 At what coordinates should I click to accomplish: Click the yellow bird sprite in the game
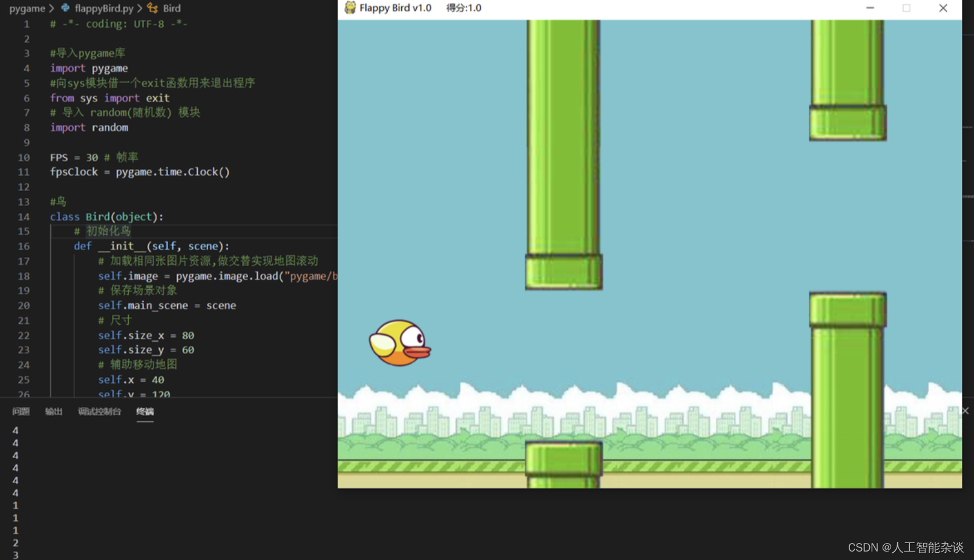399,342
